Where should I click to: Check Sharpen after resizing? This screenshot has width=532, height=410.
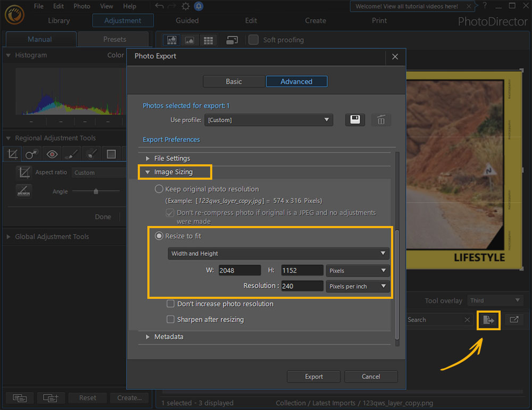click(x=171, y=320)
